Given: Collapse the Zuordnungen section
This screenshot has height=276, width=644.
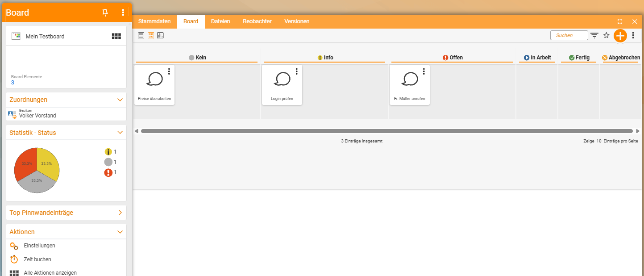Looking at the screenshot, I should [120, 100].
